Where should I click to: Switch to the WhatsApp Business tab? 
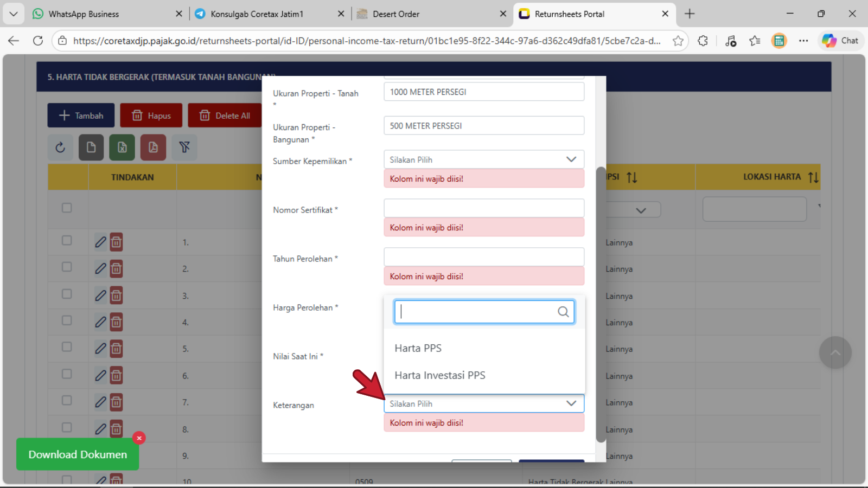pos(84,14)
